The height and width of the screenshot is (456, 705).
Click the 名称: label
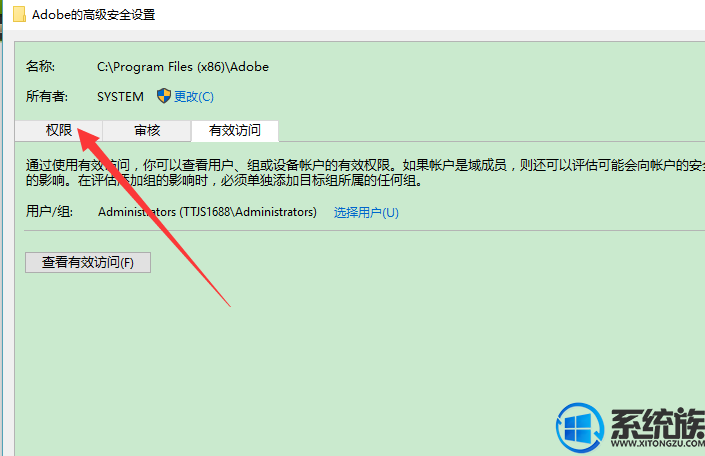40,67
